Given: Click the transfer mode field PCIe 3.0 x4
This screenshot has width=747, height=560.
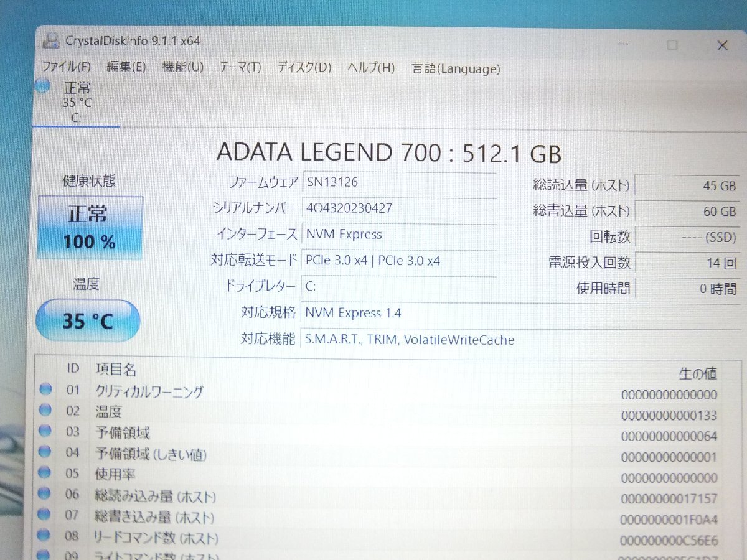Looking at the screenshot, I should point(400,261).
